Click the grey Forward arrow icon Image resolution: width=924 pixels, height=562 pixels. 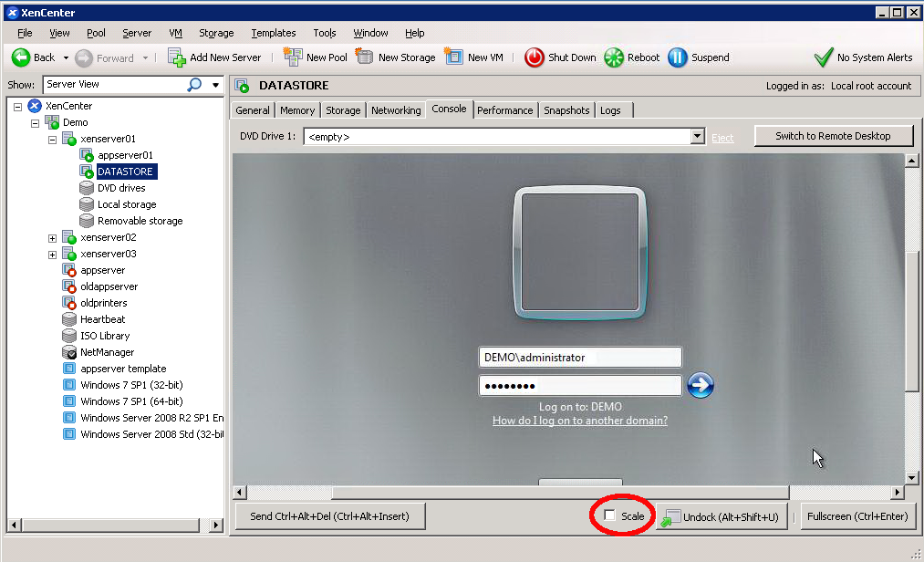click(x=84, y=57)
